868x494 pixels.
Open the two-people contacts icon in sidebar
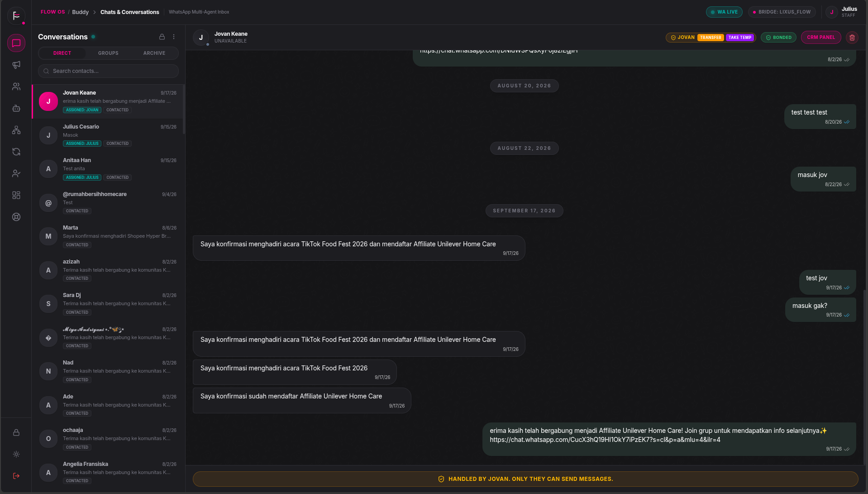click(16, 86)
